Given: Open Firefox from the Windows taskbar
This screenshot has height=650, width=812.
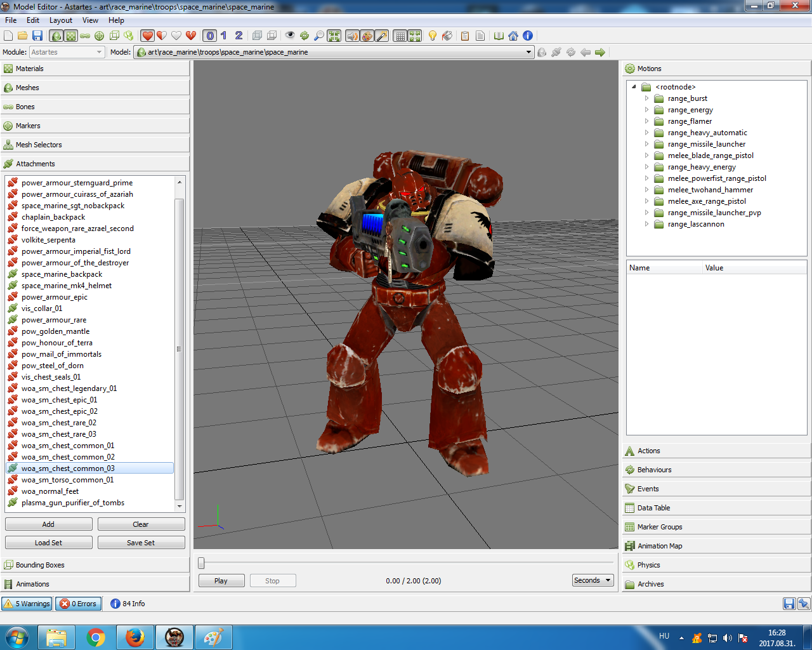Looking at the screenshot, I should (134, 637).
